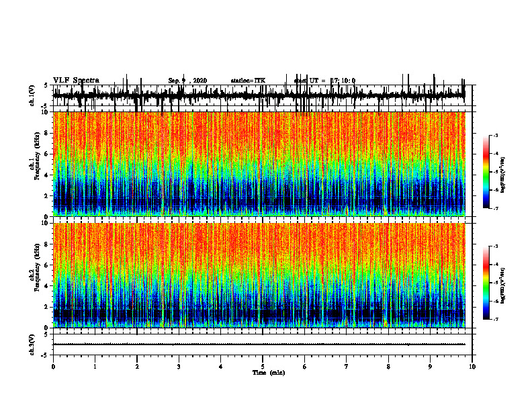Screen dimensions: 532x411
Task: Select the "Time (min)" axis label
Action: coord(269,373)
